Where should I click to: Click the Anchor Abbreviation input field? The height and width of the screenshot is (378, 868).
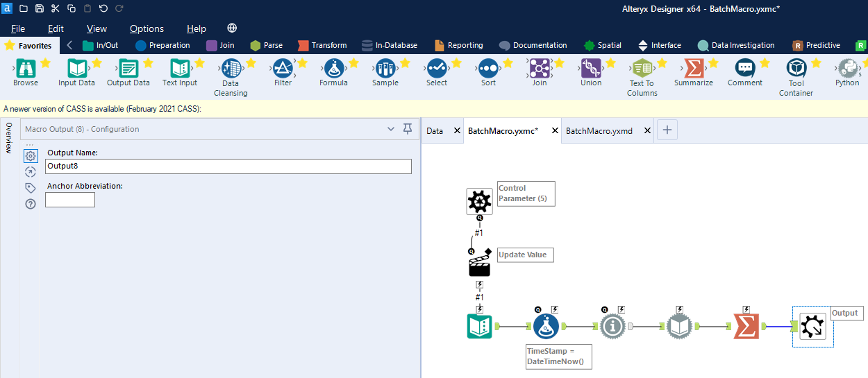click(x=70, y=200)
